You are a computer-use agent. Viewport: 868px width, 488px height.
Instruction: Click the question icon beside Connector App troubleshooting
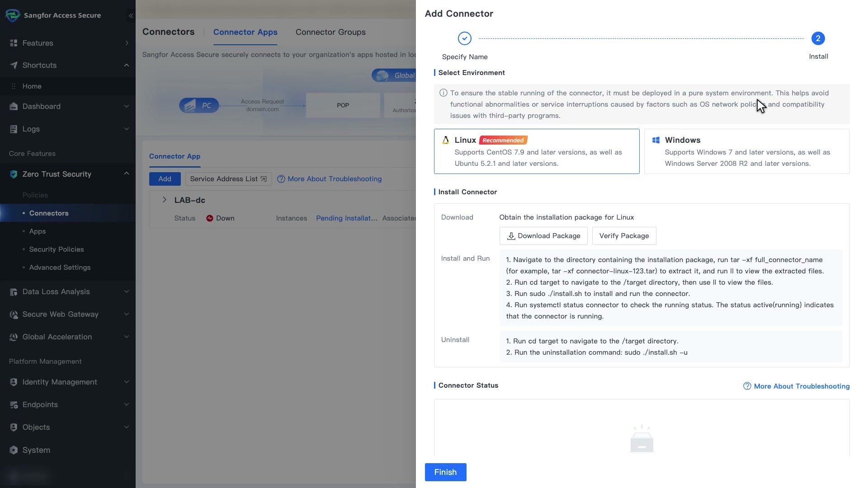point(281,179)
